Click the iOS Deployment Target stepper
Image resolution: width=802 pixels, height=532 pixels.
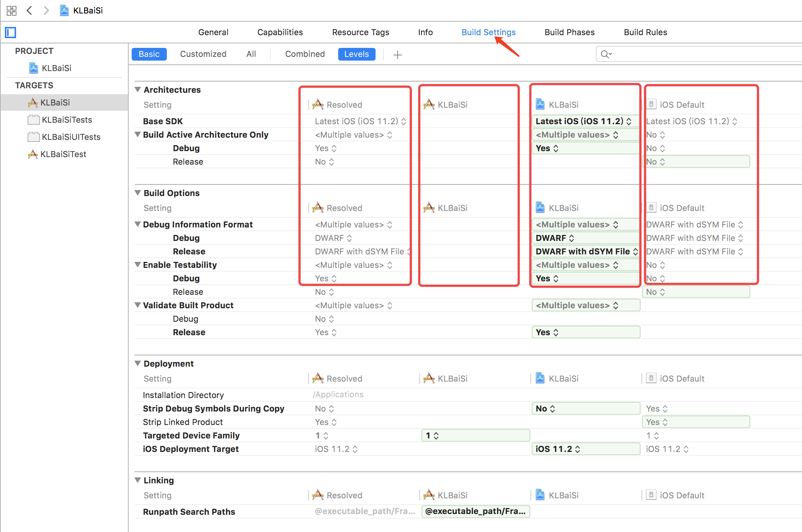pyautogui.click(x=578, y=449)
